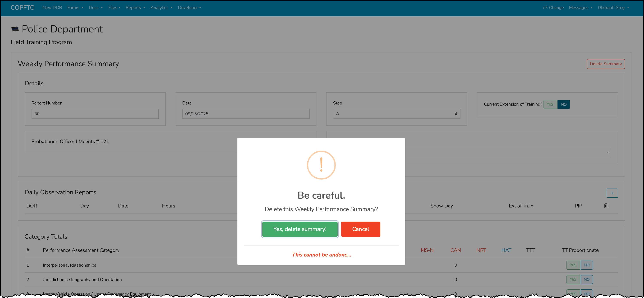644x298 pixels.
Task: Click the Delete Summary button
Action: [x=606, y=64]
